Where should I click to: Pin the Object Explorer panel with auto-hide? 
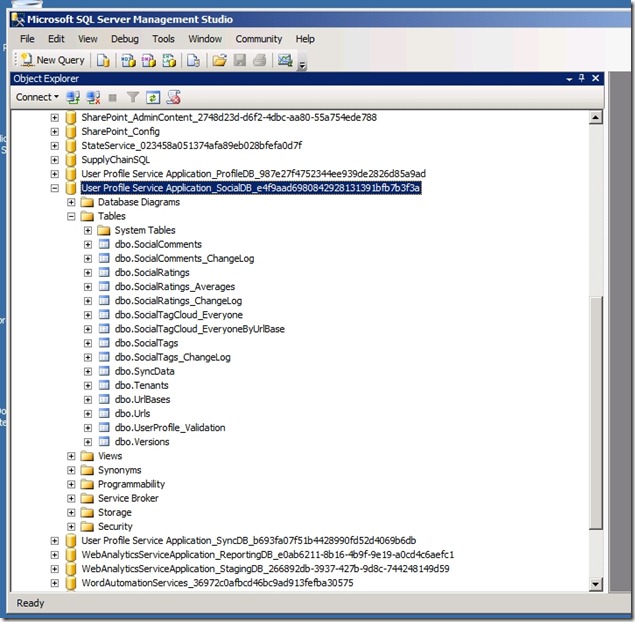point(582,78)
